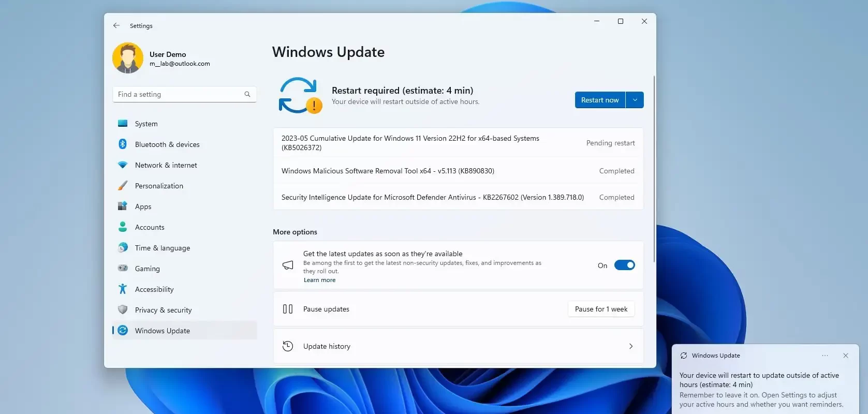Expand the Restart now dropdown arrow
The width and height of the screenshot is (868, 414).
click(x=635, y=100)
